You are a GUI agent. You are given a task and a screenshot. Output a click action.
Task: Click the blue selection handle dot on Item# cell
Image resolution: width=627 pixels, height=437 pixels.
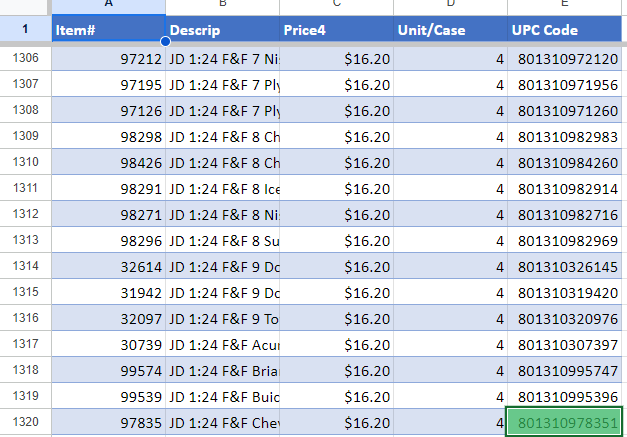pyautogui.click(x=165, y=41)
